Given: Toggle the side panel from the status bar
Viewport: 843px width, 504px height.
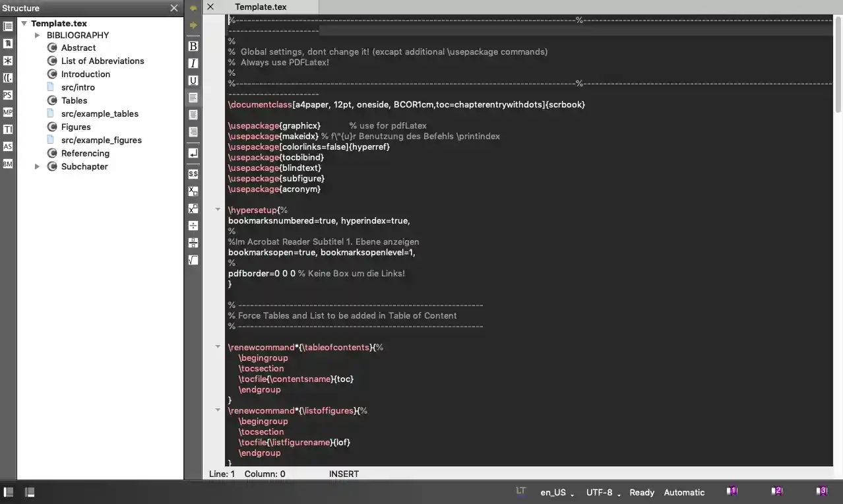Looking at the screenshot, I should 9,492.
